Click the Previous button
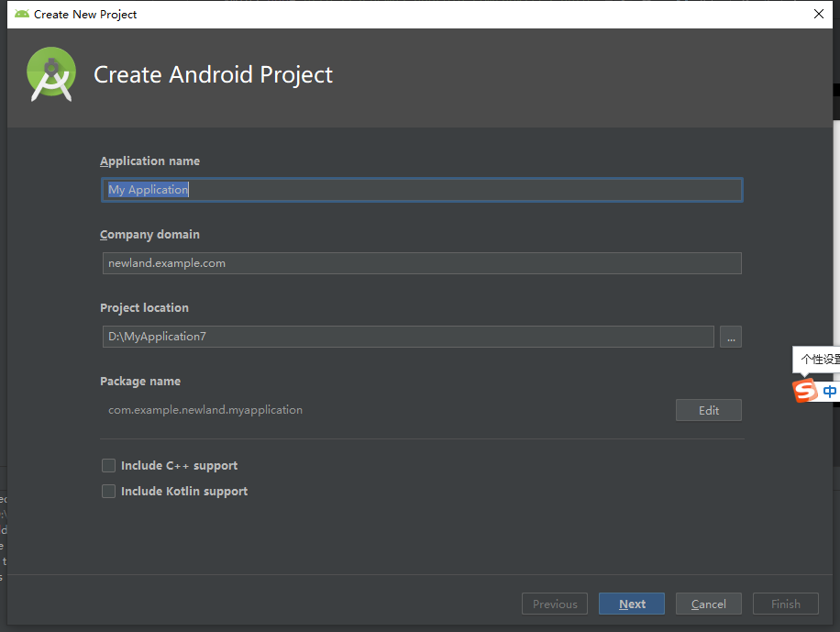840x632 pixels. pyautogui.click(x=554, y=604)
